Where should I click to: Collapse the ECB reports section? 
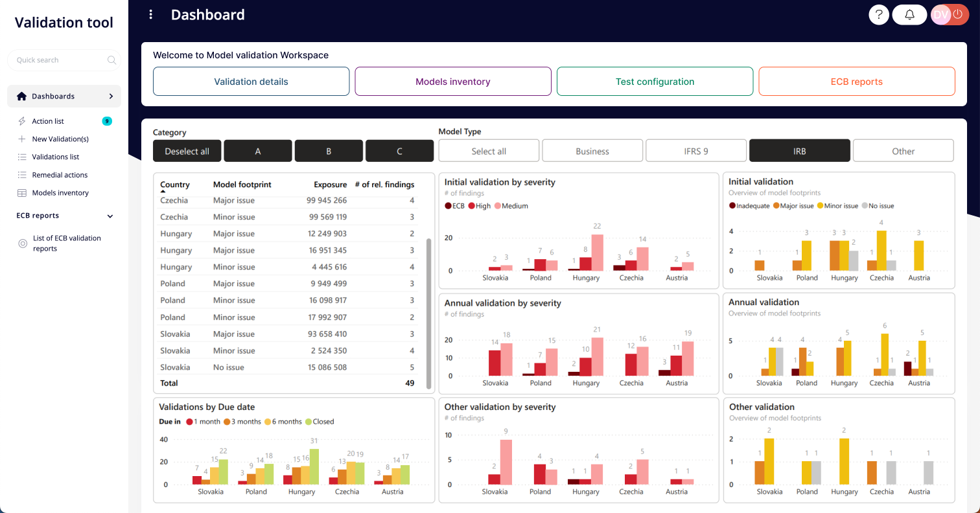pyautogui.click(x=110, y=216)
